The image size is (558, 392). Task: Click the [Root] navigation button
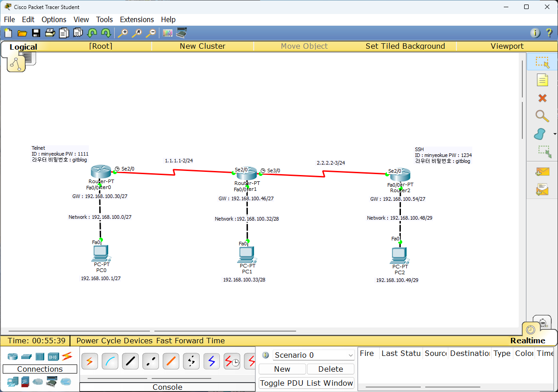[x=101, y=46]
